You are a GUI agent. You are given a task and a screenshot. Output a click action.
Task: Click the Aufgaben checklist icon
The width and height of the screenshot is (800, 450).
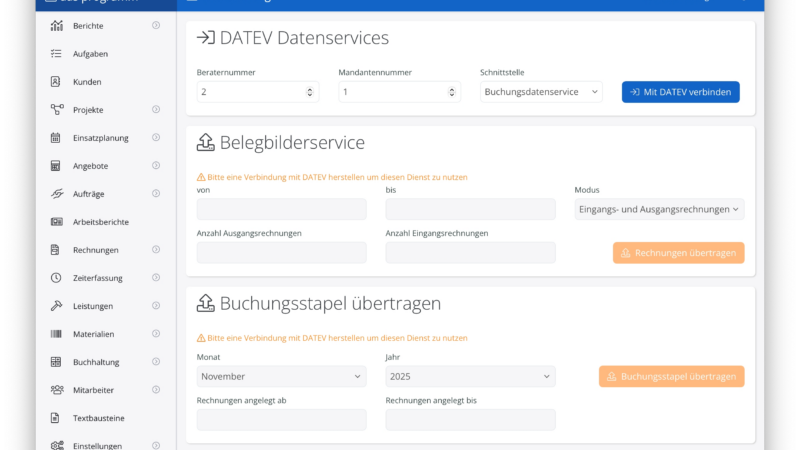point(56,54)
